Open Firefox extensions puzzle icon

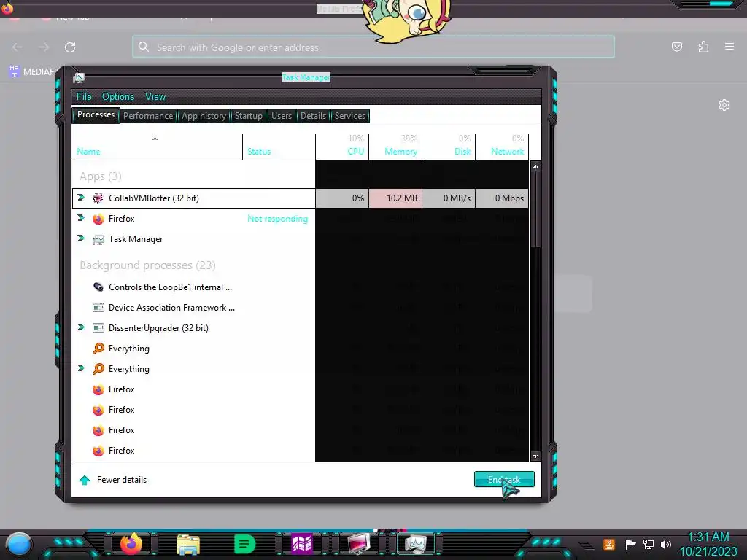tap(703, 47)
